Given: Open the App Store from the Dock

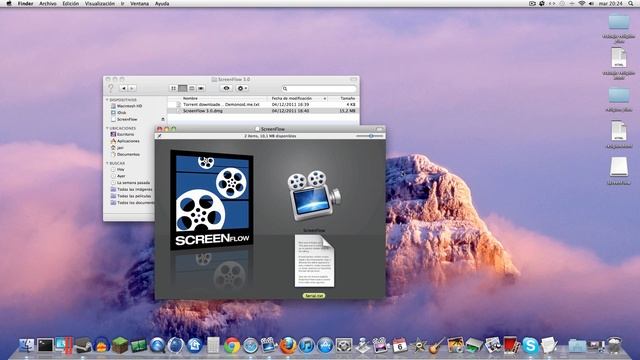Looking at the screenshot, I should 325,346.
